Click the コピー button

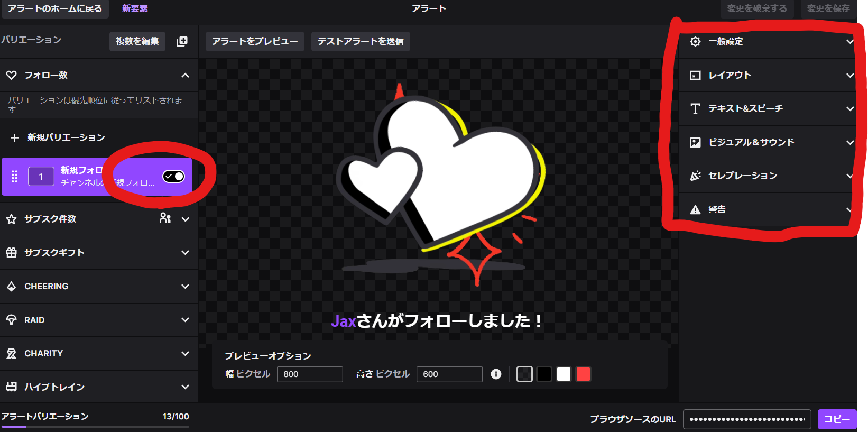pos(837,419)
